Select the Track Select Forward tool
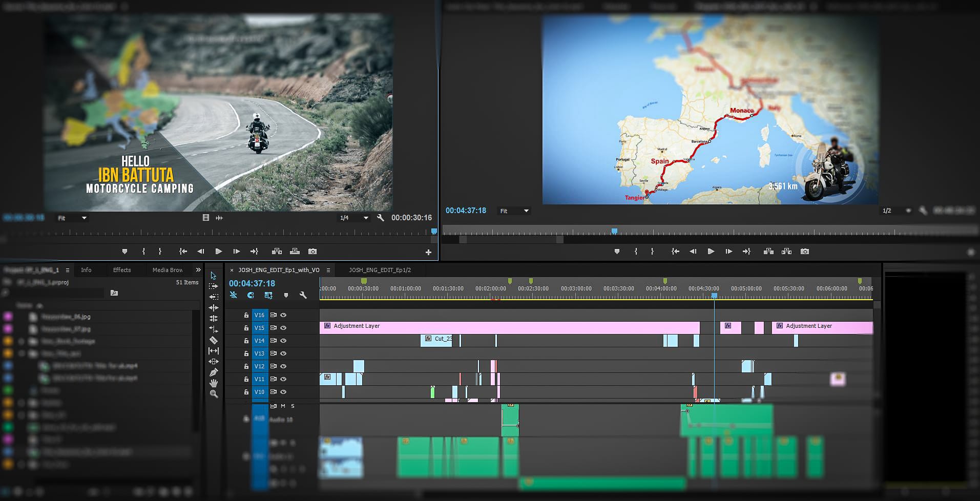Screen dimensions: 980x501 click(x=214, y=286)
